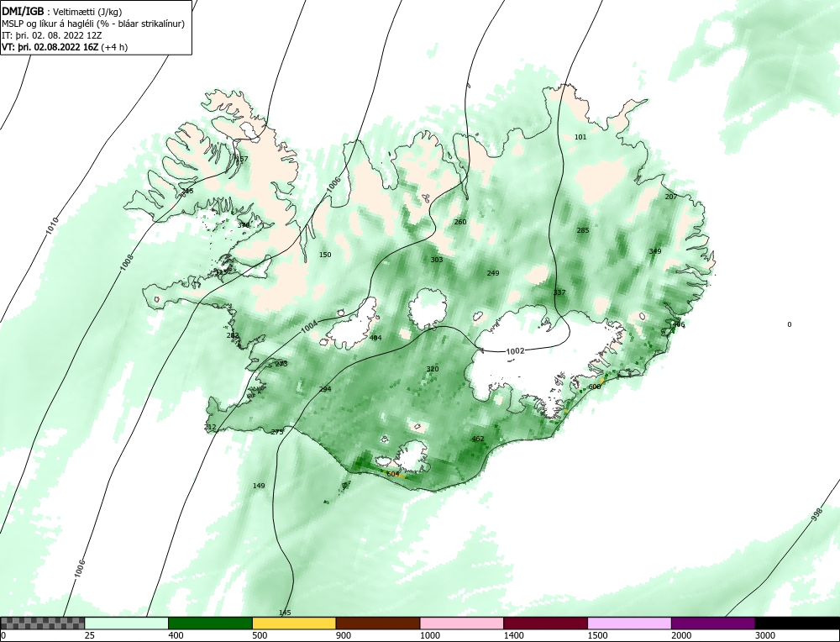The image size is (840, 642).
Task: Click the 'VT: þri. 02.08.2022 16Z (+4 h)' line
Action: 65,47
